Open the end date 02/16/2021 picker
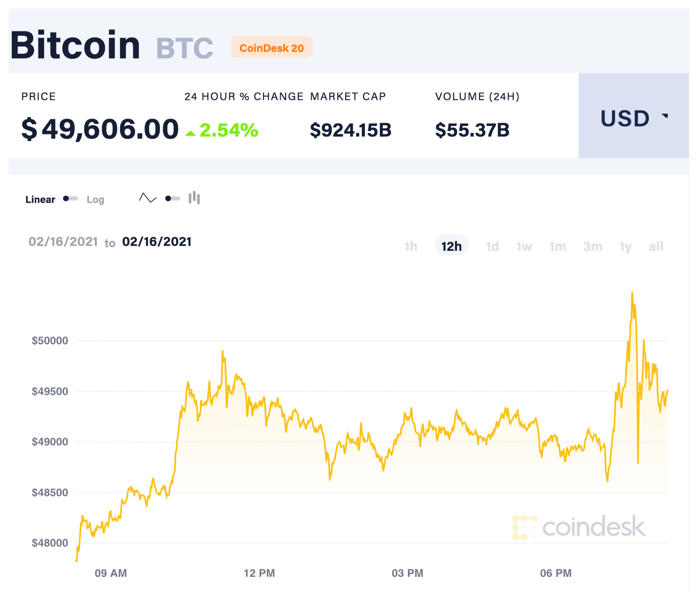 click(156, 241)
